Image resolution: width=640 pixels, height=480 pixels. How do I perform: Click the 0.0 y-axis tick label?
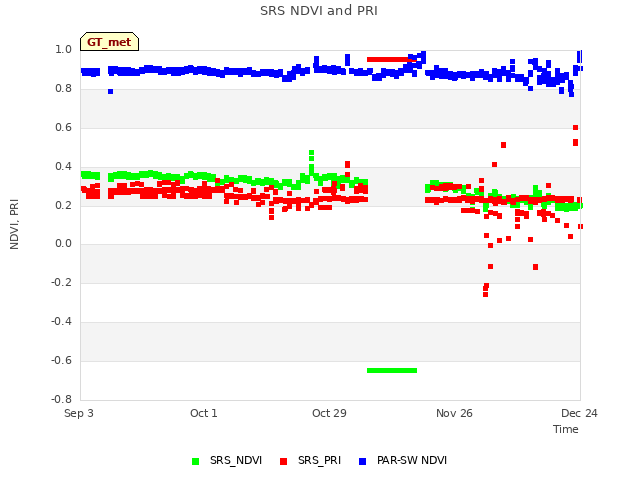pyautogui.click(x=63, y=244)
